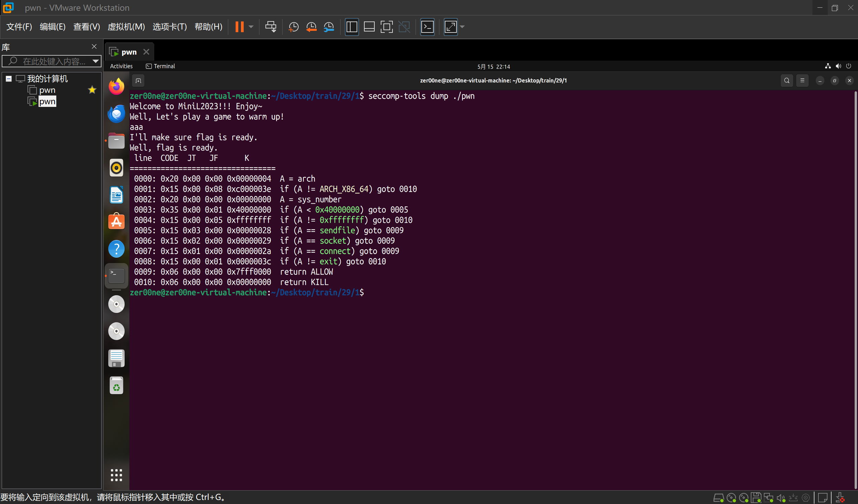Toggle Unity mode icon

point(404,26)
